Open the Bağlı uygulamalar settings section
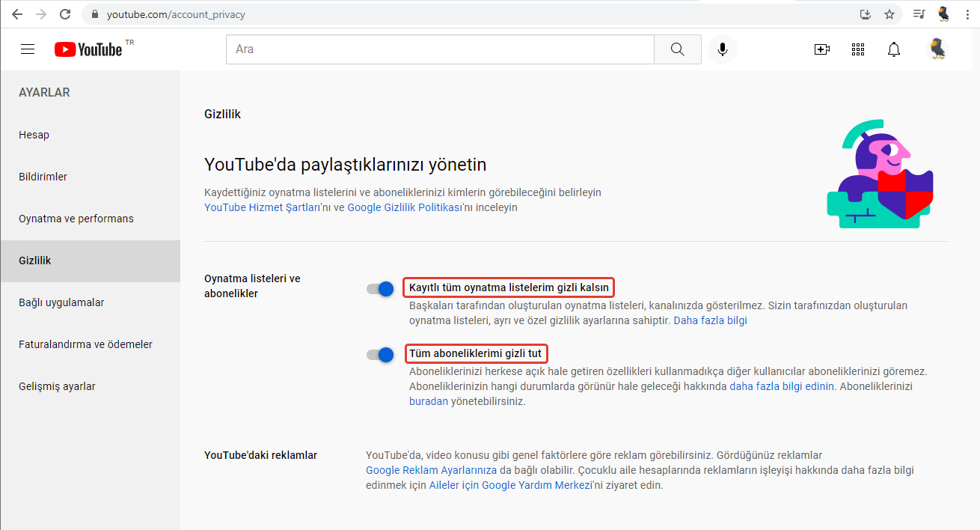This screenshot has height=530, width=980. [90, 302]
